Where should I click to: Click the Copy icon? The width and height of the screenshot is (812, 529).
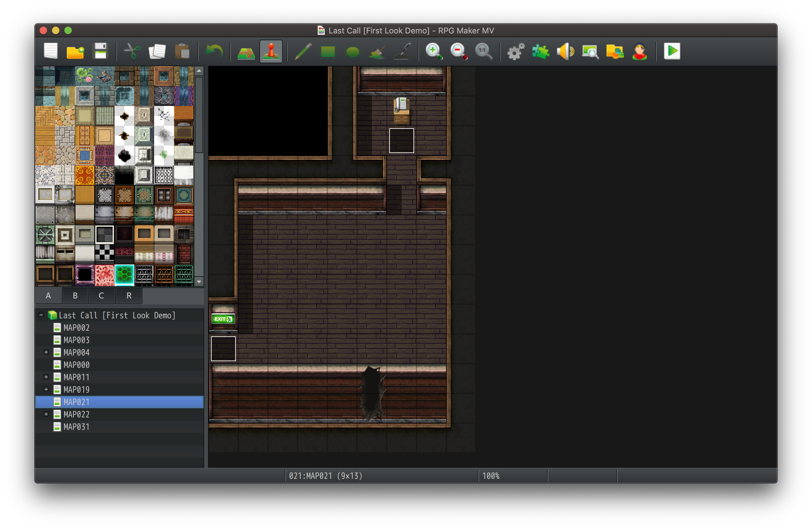157,51
